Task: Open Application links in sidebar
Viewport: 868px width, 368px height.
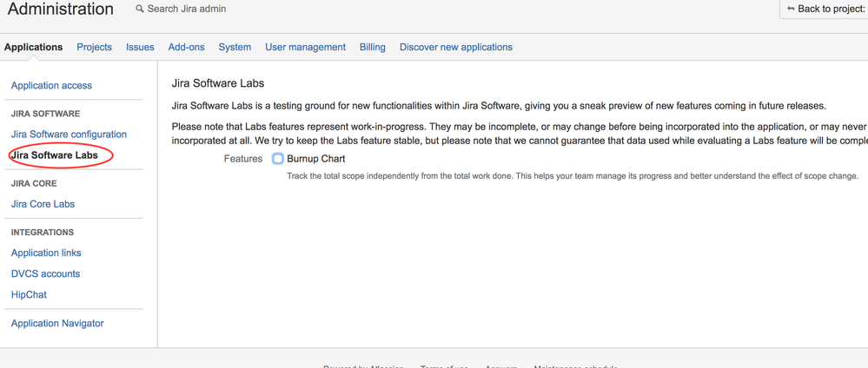Action: pyautogui.click(x=46, y=253)
